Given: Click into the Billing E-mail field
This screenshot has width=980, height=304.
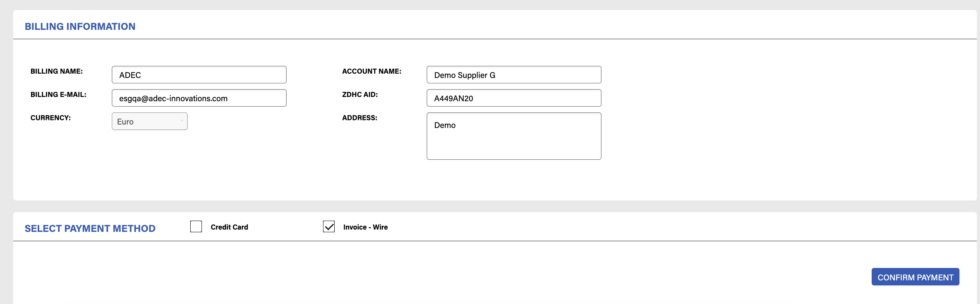Looking at the screenshot, I should tap(199, 98).
